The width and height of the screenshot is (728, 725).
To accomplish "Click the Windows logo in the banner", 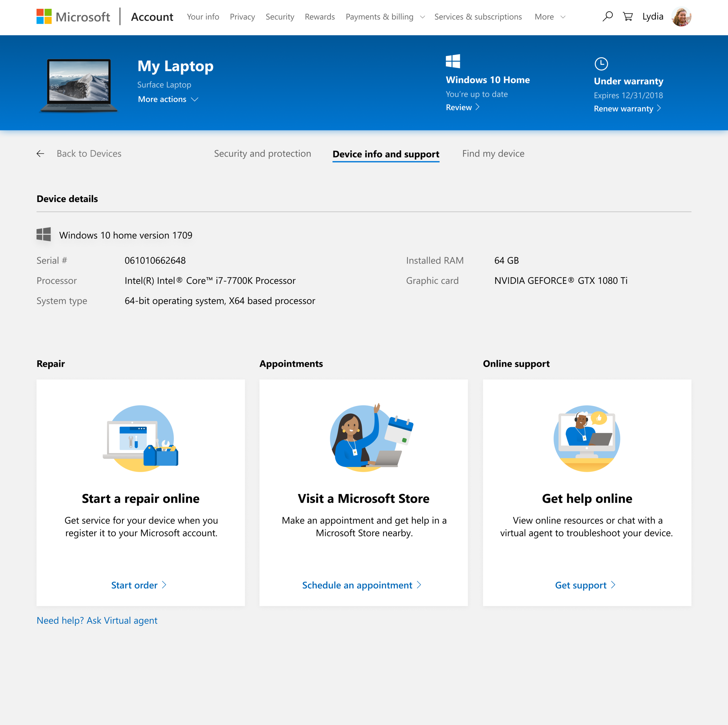I will click(x=453, y=61).
